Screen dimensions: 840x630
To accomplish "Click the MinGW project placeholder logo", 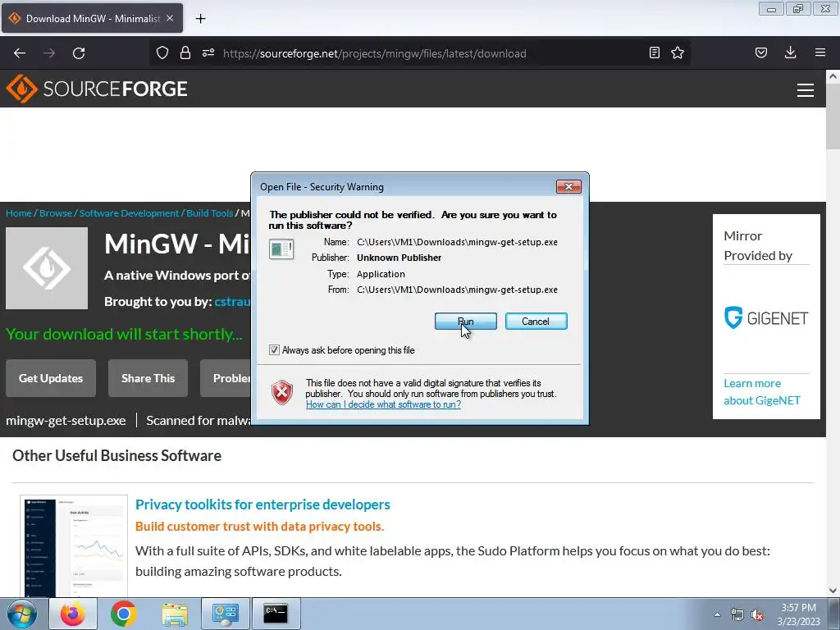I will tap(47, 268).
